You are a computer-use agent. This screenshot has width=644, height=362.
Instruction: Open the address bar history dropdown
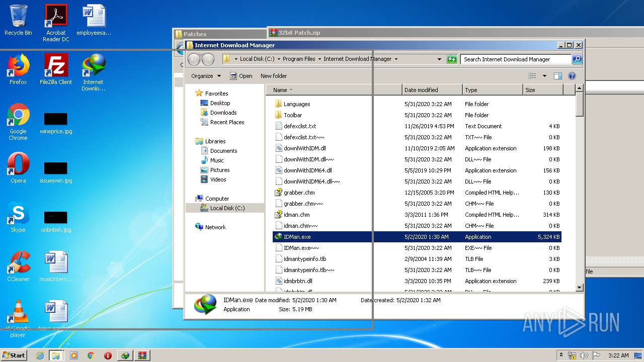440,59
